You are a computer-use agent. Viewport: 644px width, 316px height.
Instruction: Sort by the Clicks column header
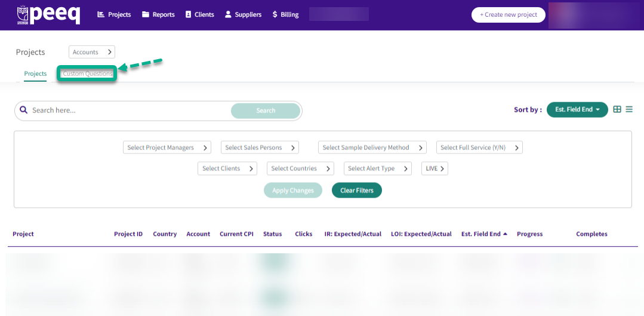click(304, 234)
